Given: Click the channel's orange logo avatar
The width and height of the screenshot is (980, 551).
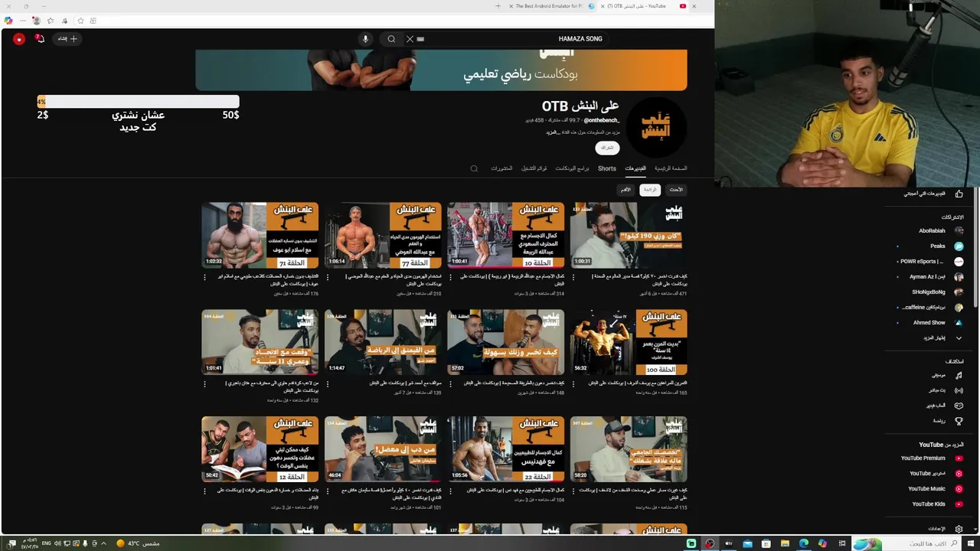Looking at the screenshot, I should (x=655, y=127).
